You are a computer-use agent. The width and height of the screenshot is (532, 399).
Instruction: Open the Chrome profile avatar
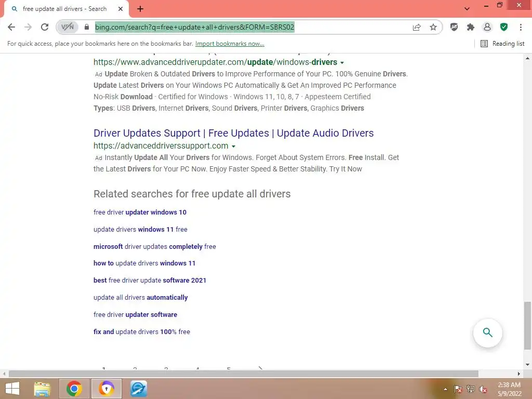pyautogui.click(x=487, y=27)
